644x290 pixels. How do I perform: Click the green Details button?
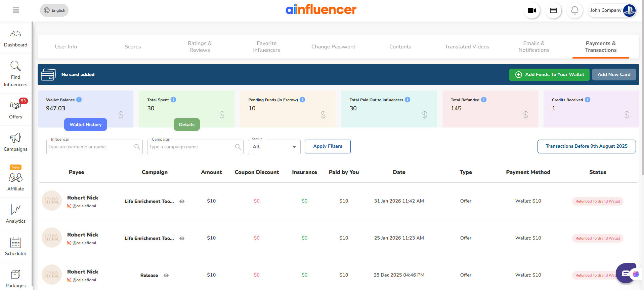tap(186, 124)
